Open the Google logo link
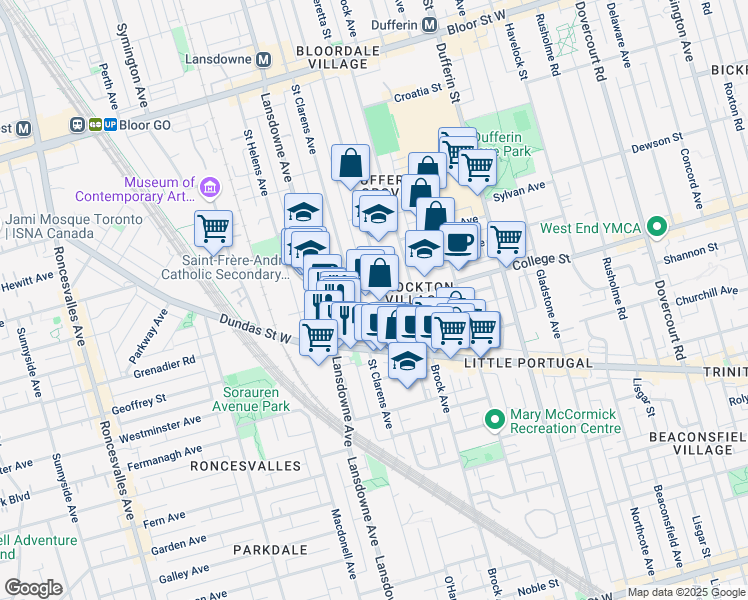 33,588
